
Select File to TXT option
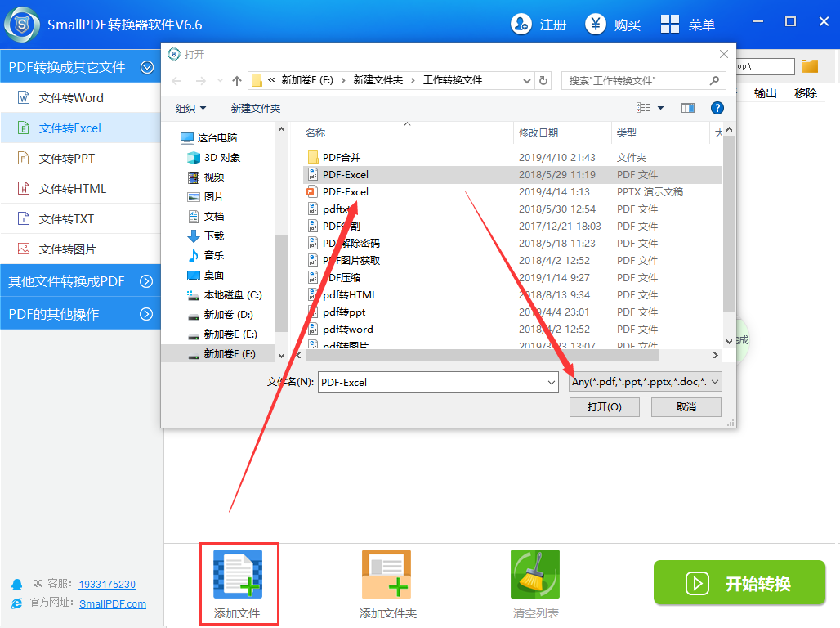80,219
